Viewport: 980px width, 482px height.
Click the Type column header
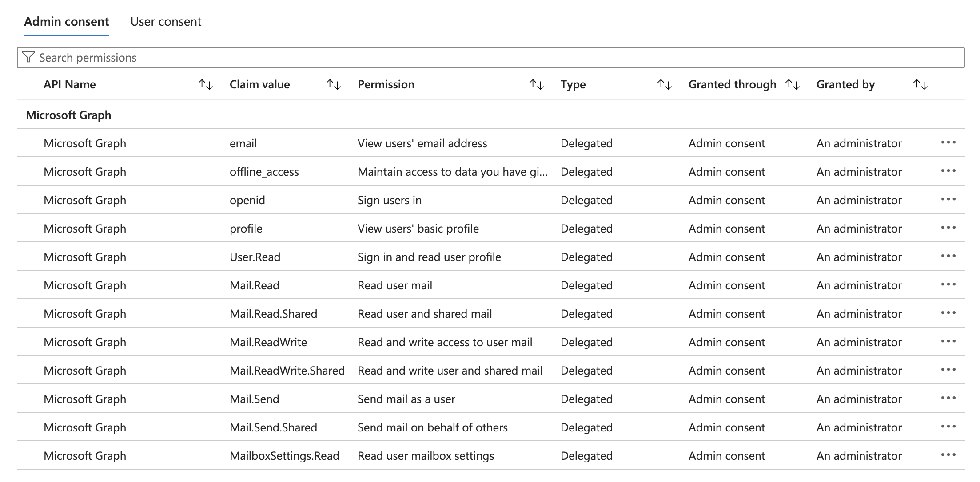click(573, 84)
